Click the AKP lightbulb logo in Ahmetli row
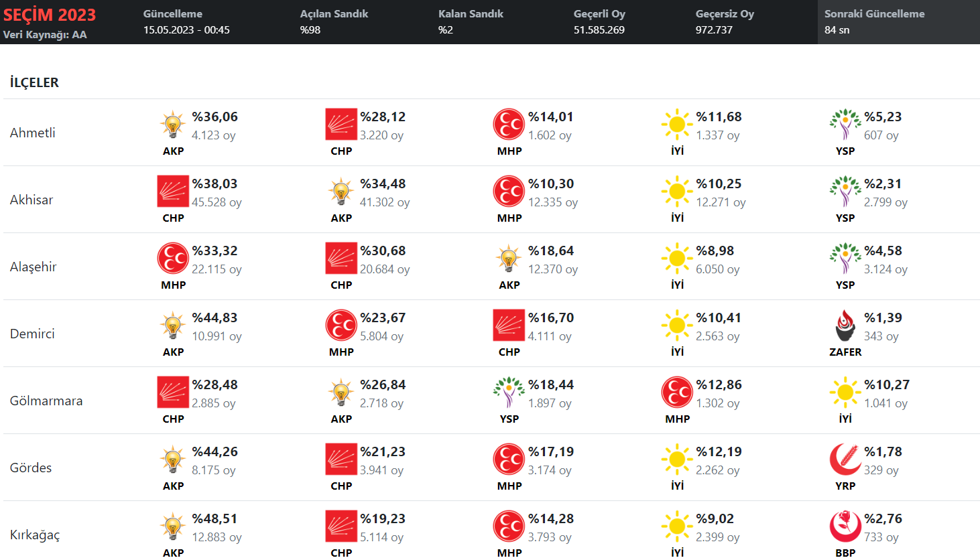The image size is (980, 558). (173, 125)
